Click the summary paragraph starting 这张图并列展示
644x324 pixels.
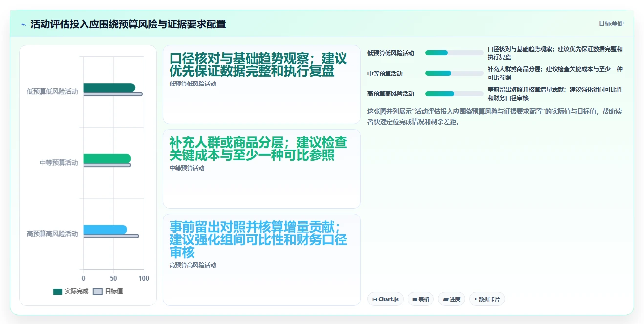(494, 116)
